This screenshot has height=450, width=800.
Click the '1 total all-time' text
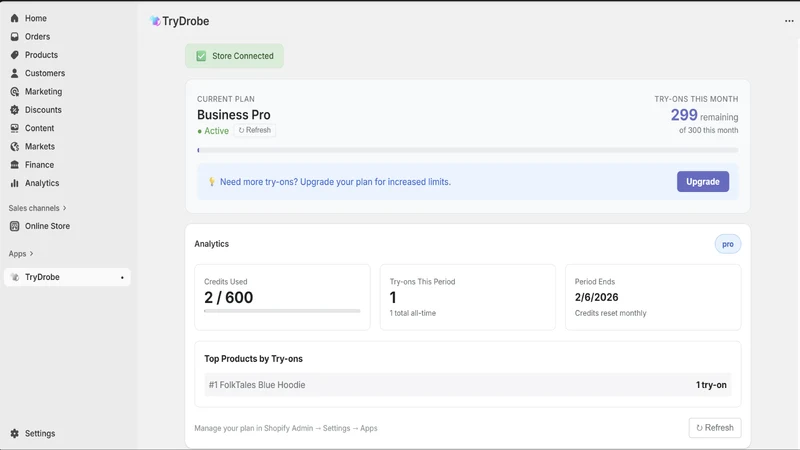(x=412, y=313)
